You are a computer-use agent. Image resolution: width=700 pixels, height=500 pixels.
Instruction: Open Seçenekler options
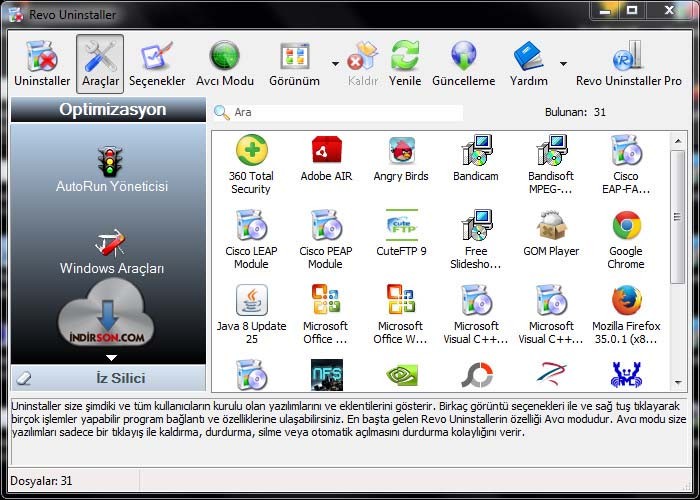[157, 63]
